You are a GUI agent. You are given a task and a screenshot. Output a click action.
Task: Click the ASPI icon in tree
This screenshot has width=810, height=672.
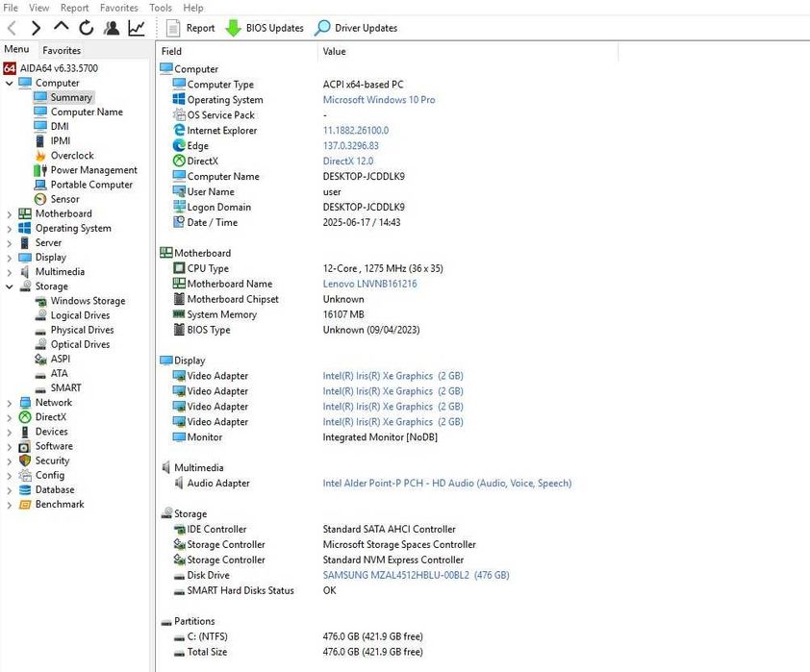click(x=40, y=359)
